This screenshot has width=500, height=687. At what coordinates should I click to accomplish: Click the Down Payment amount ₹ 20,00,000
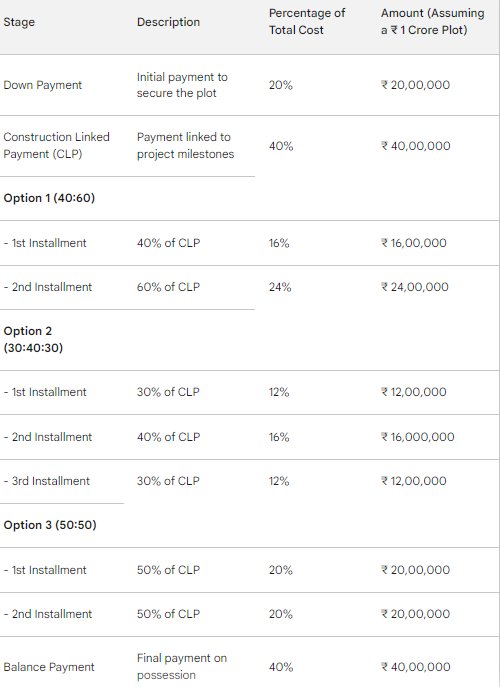coord(415,85)
